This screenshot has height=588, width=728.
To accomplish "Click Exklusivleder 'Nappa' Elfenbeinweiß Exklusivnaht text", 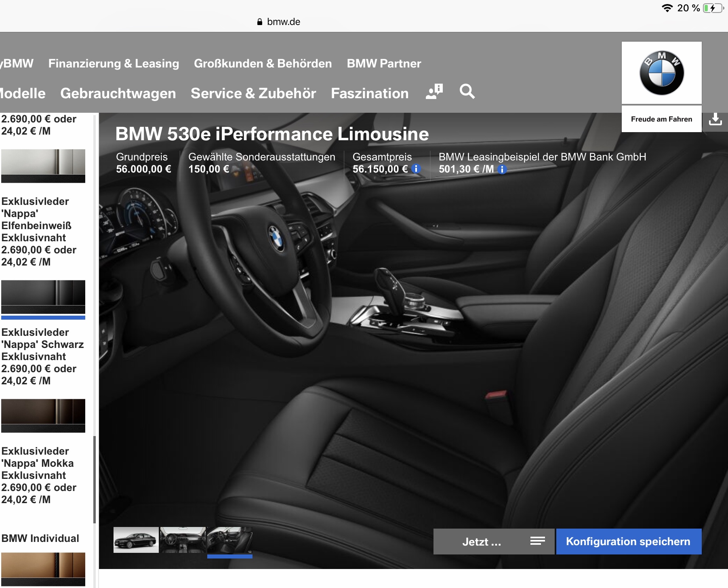I will click(36, 219).
